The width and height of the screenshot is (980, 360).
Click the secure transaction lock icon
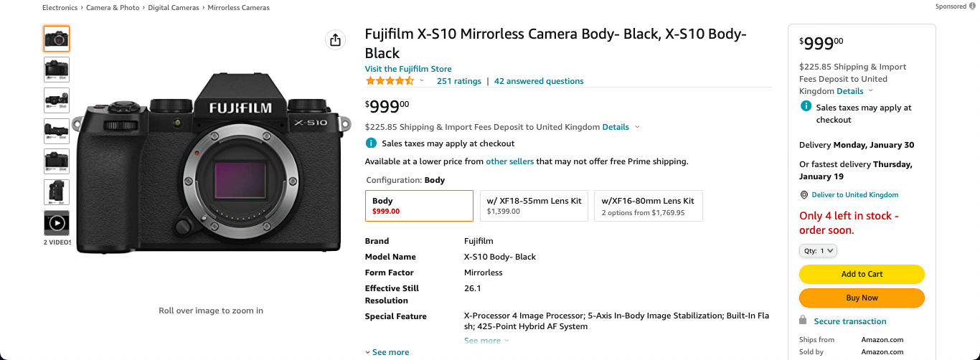click(x=804, y=321)
